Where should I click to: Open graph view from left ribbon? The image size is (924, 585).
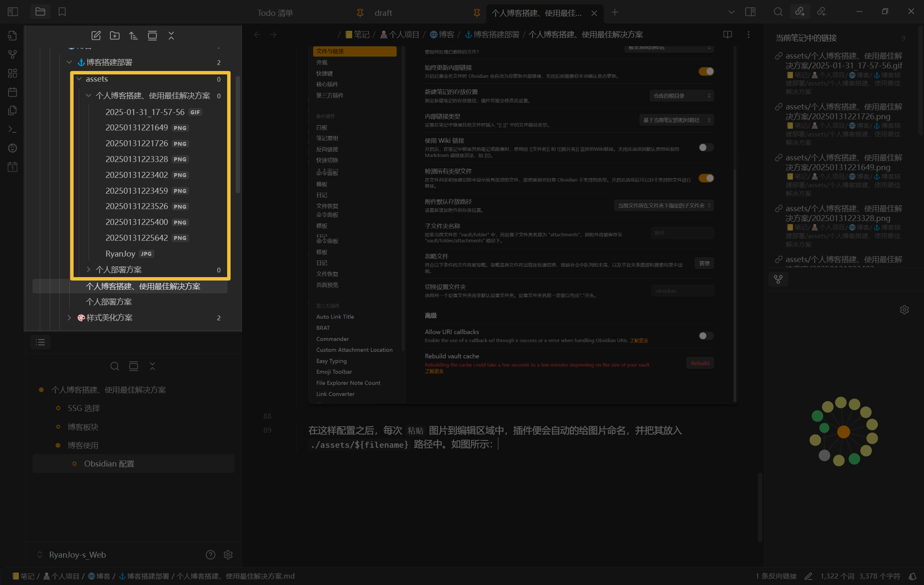12,54
